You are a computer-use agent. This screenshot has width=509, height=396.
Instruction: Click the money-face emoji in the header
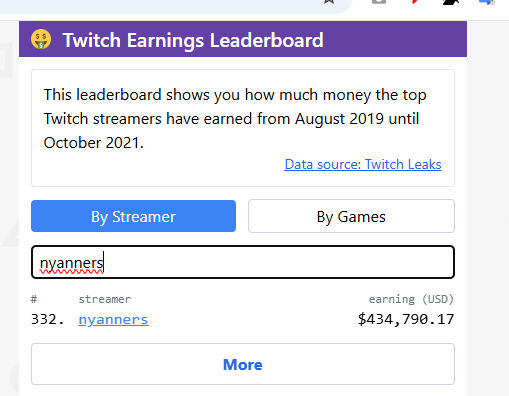[41, 39]
